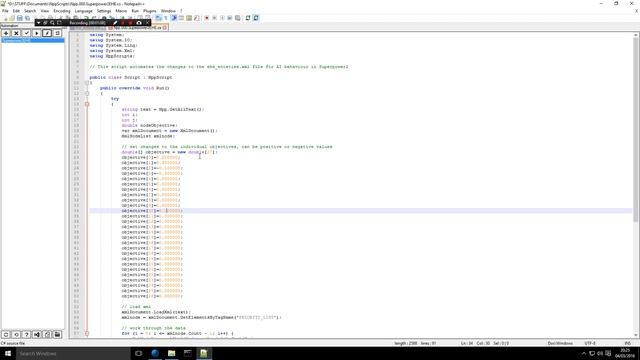Open the Encoding menu
This screenshot has height=360, width=640.
(x=62, y=11)
